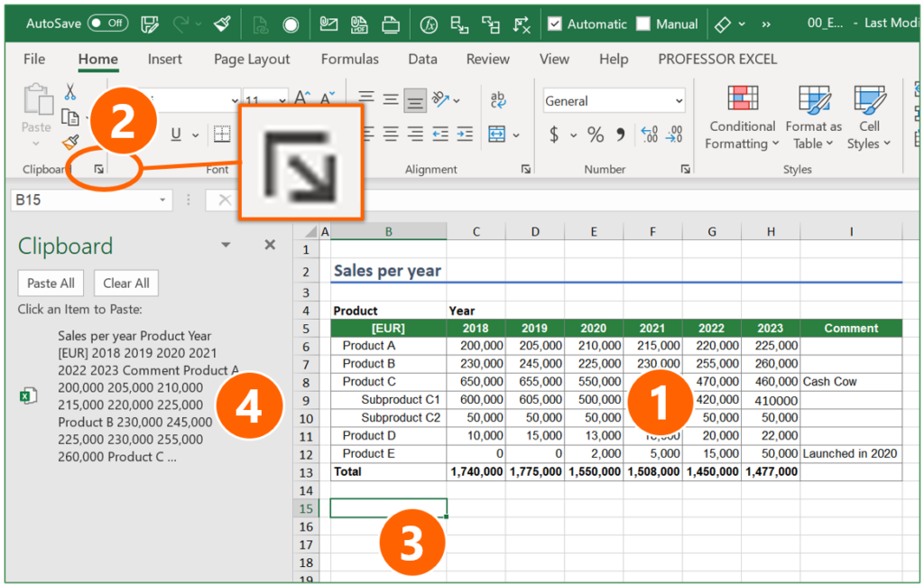924x586 pixels.
Task: Click the Decrease Indent icon
Action: click(439, 135)
